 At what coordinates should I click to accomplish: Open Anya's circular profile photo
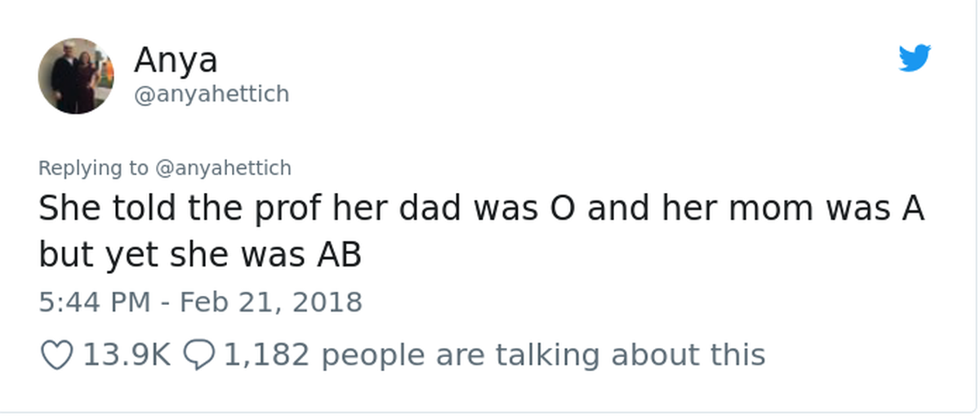click(76, 76)
